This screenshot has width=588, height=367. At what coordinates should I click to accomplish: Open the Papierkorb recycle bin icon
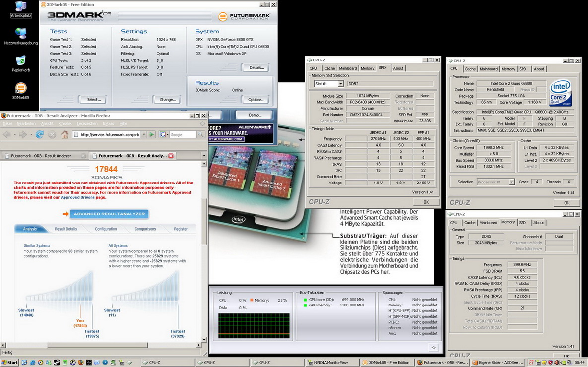pos(21,63)
